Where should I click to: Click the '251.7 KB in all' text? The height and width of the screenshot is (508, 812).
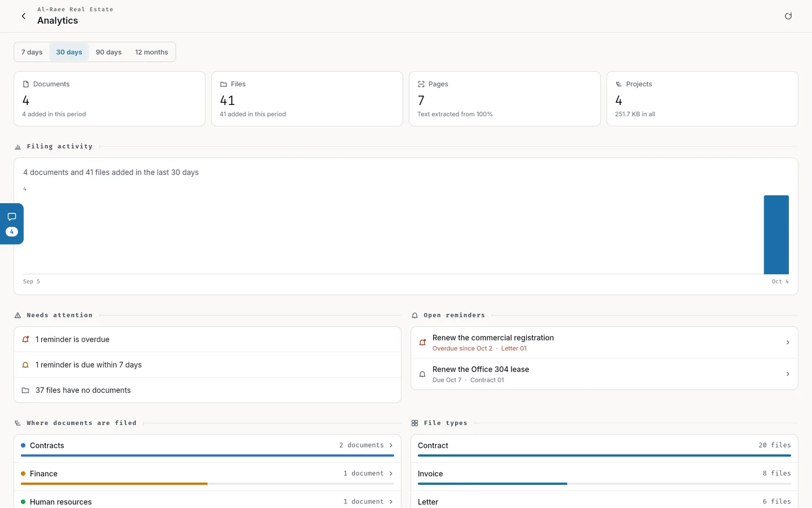pyautogui.click(x=635, y=114)
